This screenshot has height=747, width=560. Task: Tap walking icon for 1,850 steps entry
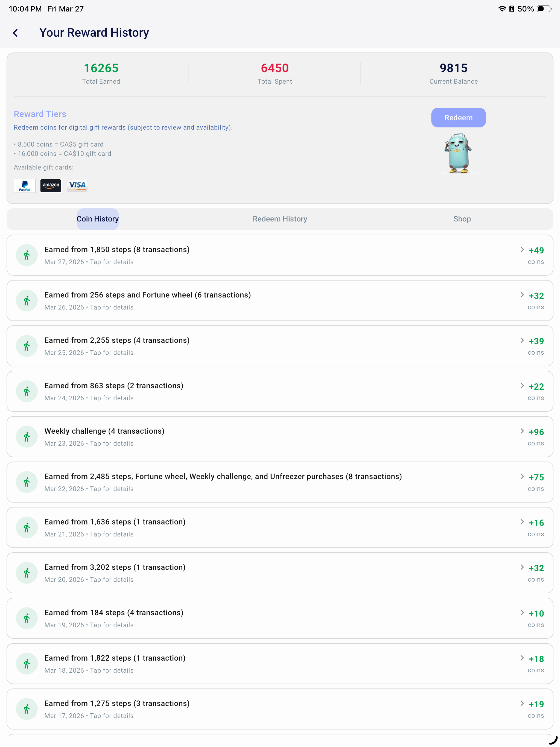coord(27,255)
